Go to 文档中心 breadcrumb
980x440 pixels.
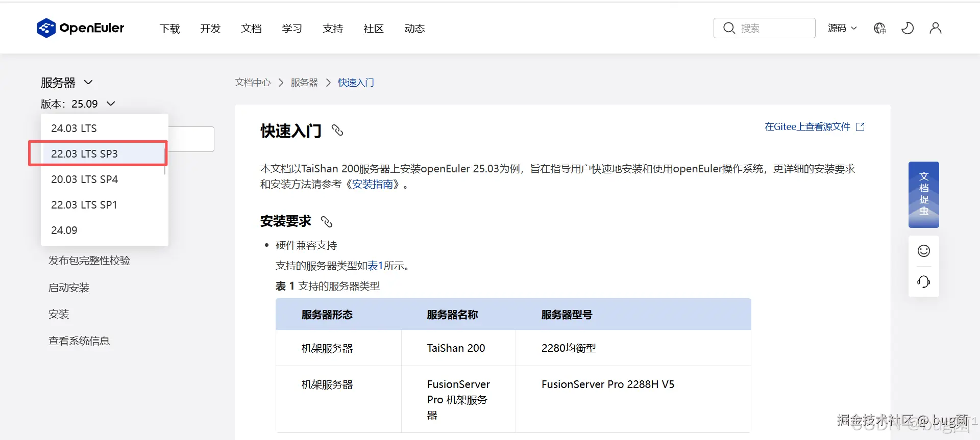click(253, 83)
